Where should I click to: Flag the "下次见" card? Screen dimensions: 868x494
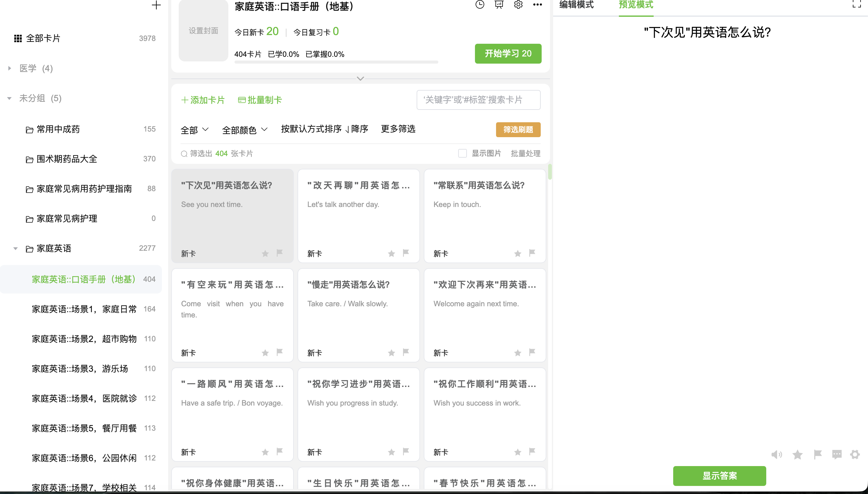280,253
